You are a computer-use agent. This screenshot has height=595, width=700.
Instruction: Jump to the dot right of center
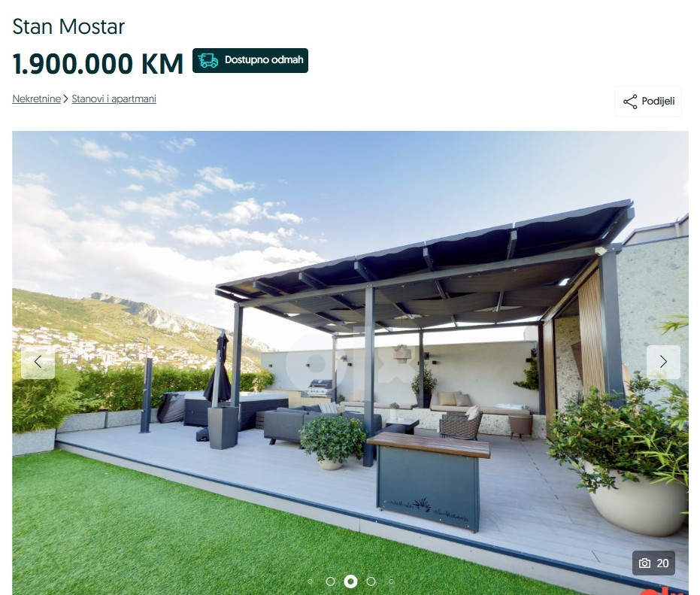(371, 581)
